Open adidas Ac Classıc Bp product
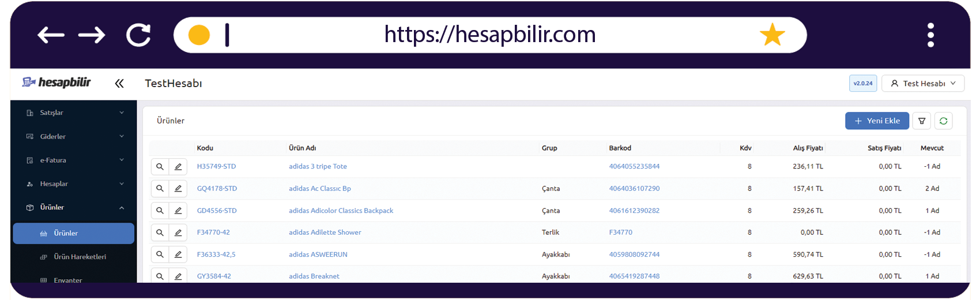 [320, 189]
